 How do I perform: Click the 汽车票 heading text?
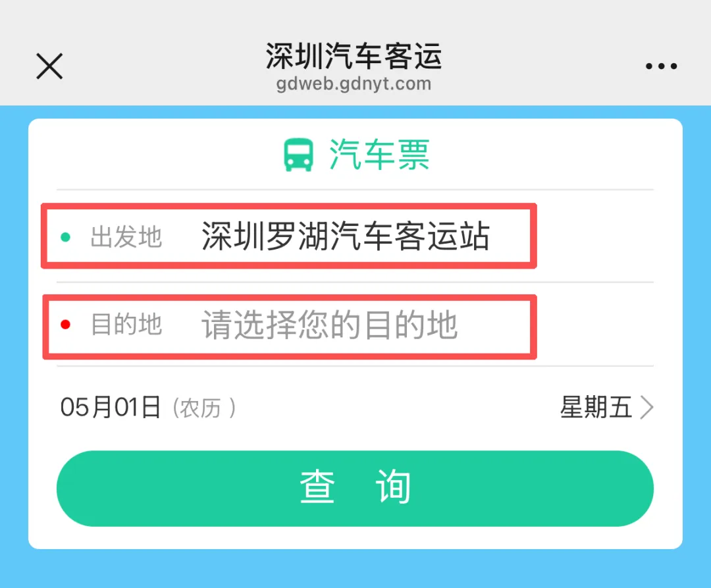pyautogui.click(x=379, y=155)
